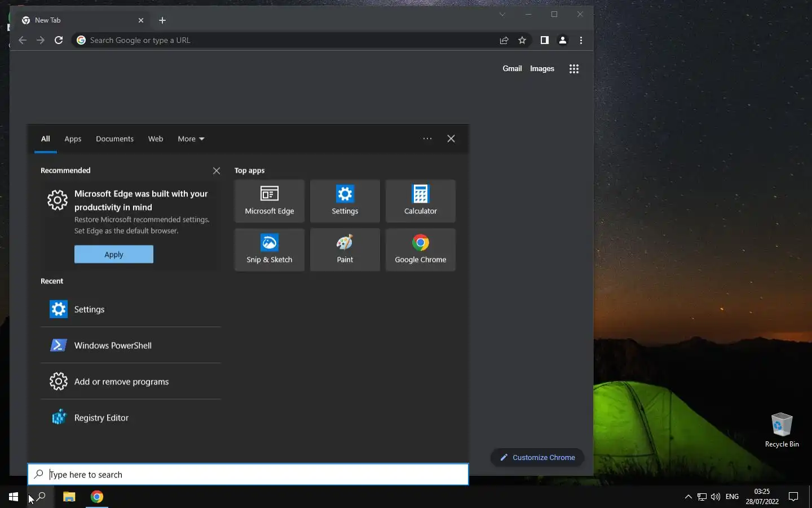Launch Paint from Top apps
The image size is (812, 508).
tap(345, 249)
